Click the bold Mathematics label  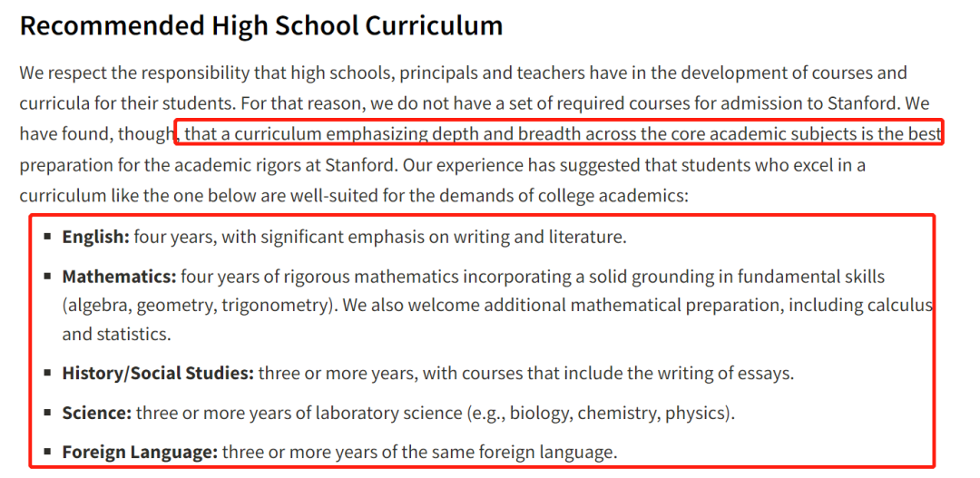[x=120, y=276]
